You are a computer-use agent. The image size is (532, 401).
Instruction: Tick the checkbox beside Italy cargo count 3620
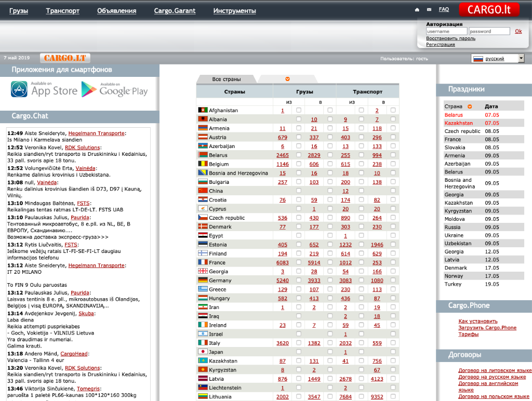click(299, 343)
